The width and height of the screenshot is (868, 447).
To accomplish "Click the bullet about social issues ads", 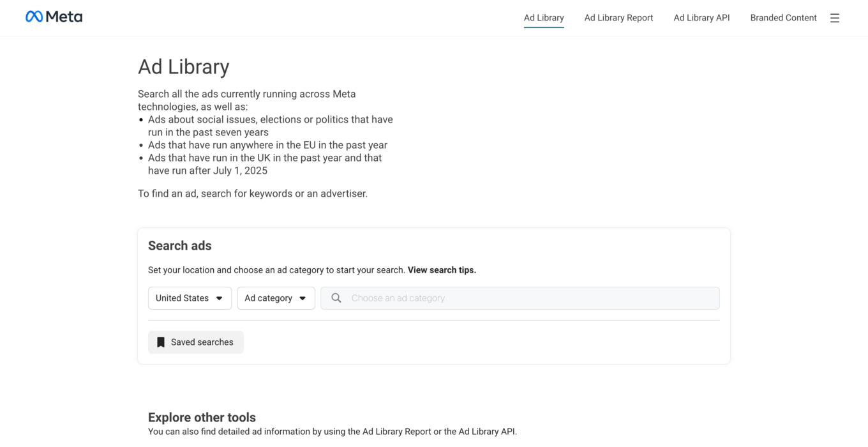I will click(271, 126).
